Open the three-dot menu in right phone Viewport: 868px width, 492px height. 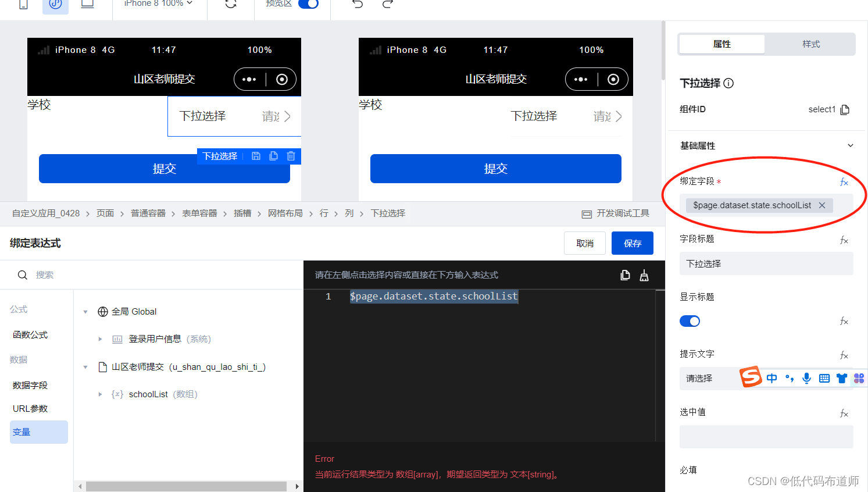point(581,79)
